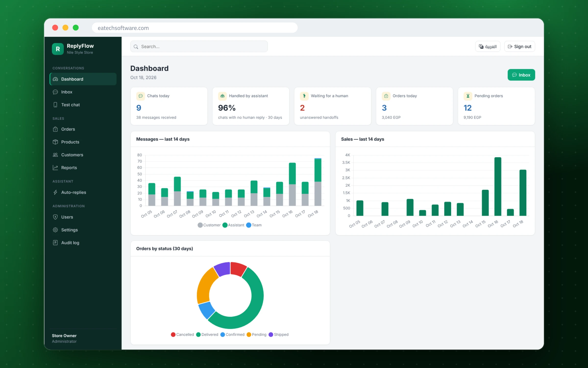
Task: Click the ReplyFlow R logo icon
Action: point(58,49)
